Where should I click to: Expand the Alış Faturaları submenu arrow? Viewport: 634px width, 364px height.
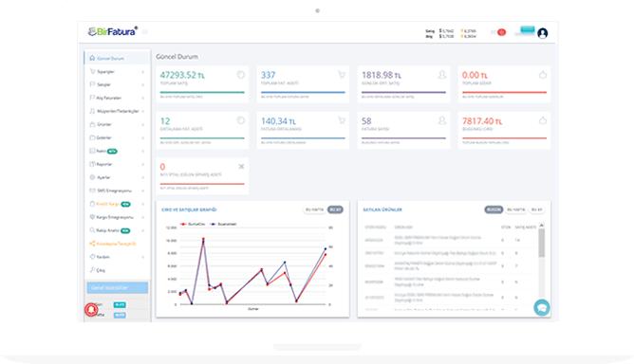142,99
